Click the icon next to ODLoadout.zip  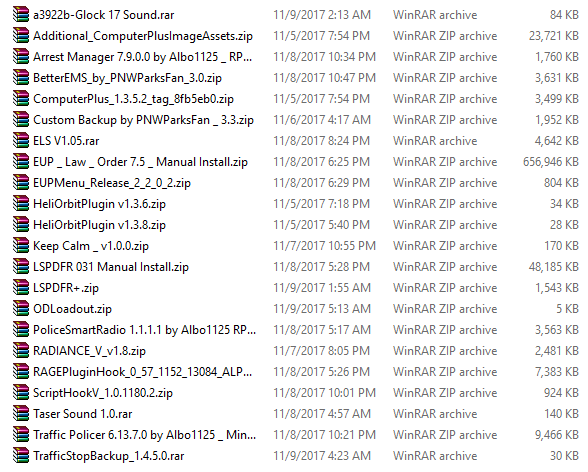(21, 309)
